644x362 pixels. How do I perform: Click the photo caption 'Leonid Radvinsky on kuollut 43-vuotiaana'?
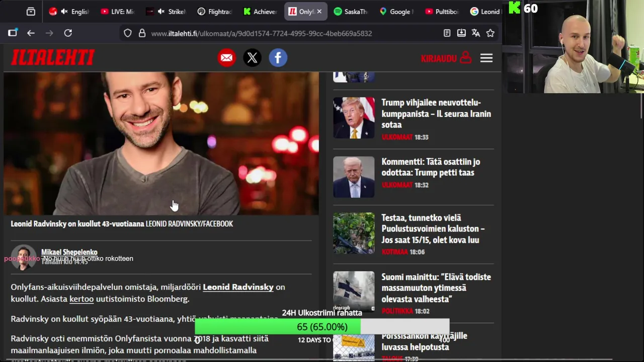(x=77, y=224)
